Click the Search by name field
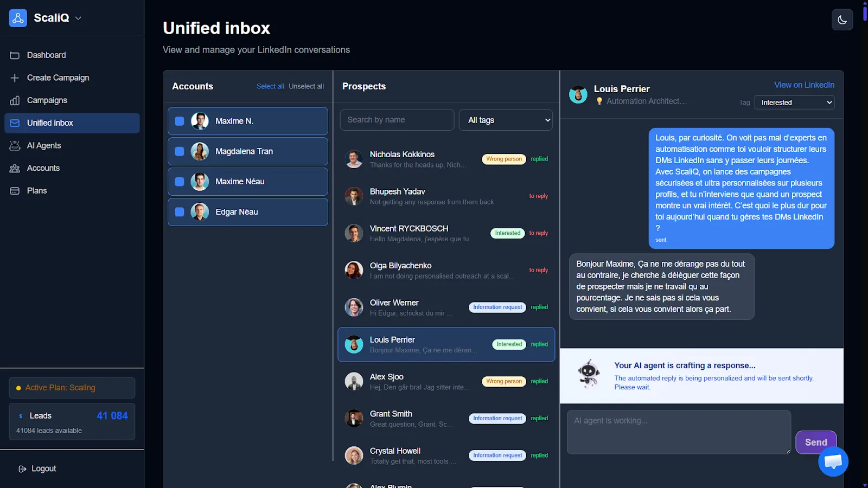Viewport: 868px width, 488px height. (397, 120)
